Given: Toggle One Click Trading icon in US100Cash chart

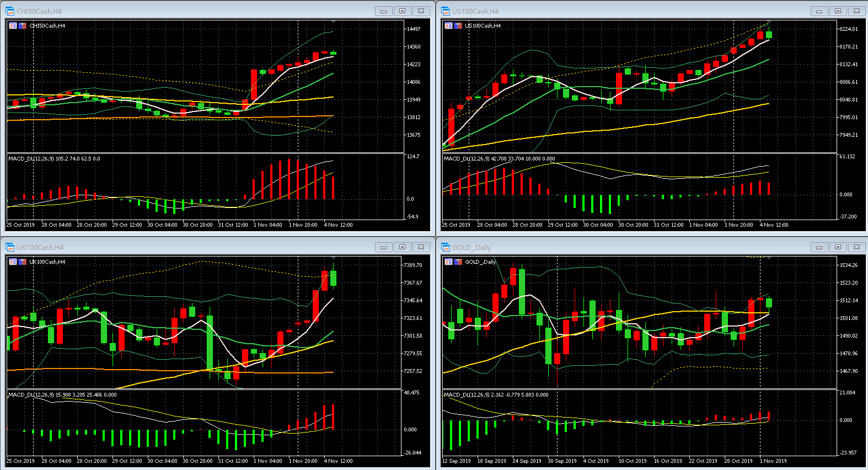Looking at the screenshot, I should 458,25.
